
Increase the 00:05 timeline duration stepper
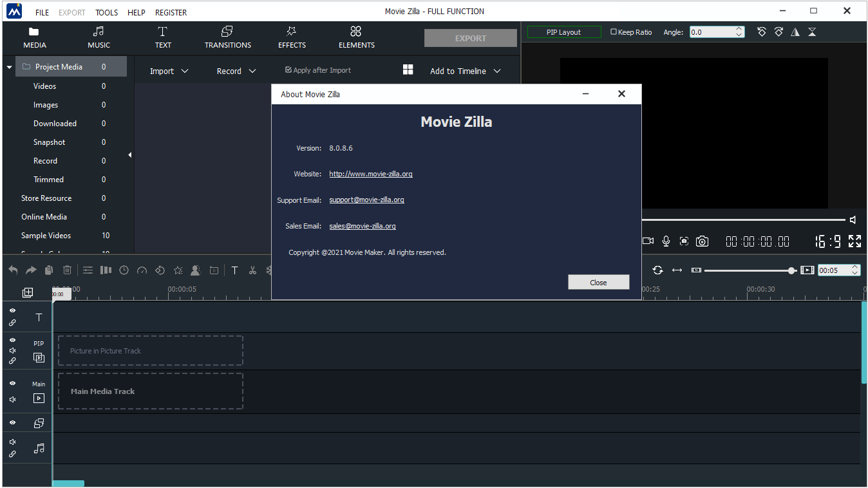855,268
